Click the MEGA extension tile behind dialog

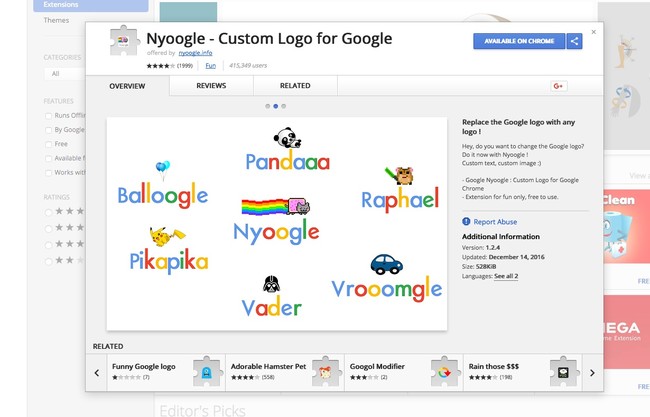(627, 332)
